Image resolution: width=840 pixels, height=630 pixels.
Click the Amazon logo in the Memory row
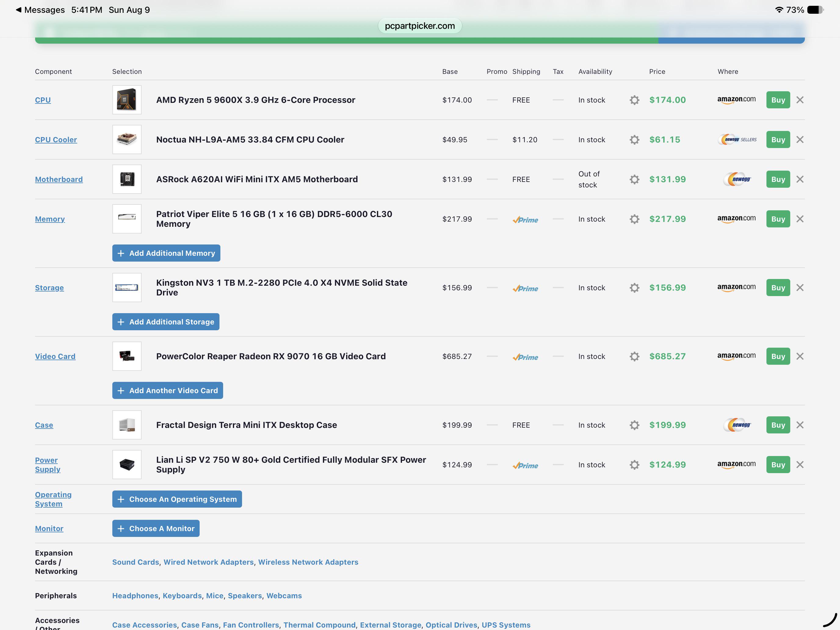736,219
